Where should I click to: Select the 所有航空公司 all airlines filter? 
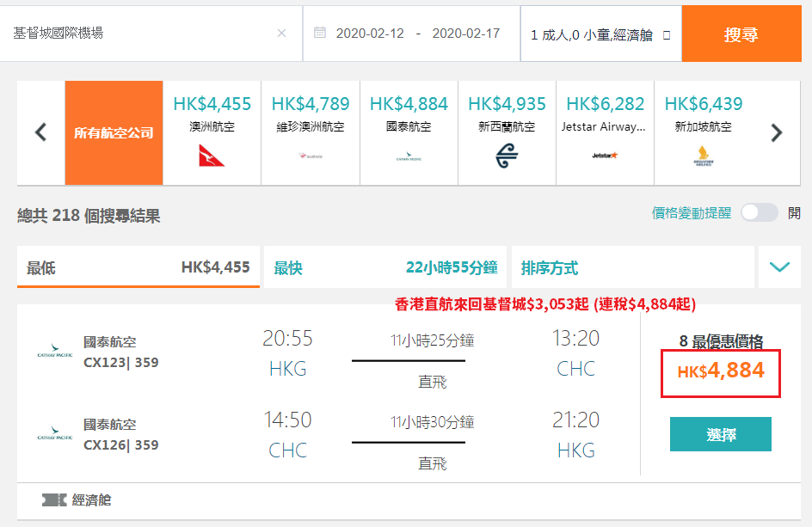(114, 132)
